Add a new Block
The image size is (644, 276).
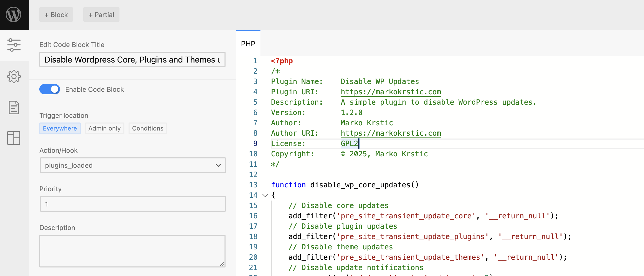[56, 15]
